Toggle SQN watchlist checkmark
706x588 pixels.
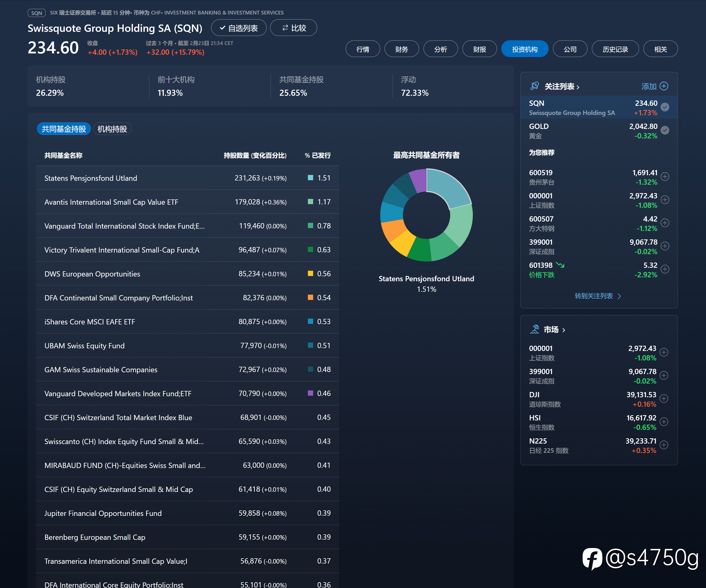(x=665, y=107)
